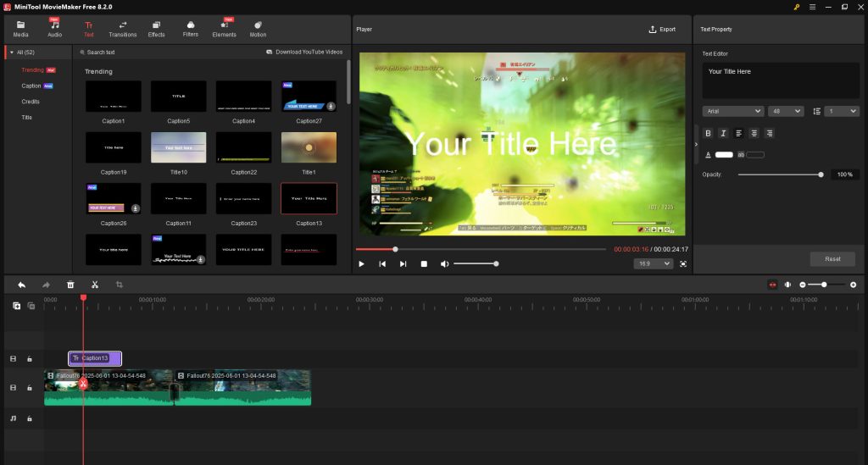This screenshot has height=465, width=868.
Task: Toggle bold text formatting
Action: click(x=708, y=133)
